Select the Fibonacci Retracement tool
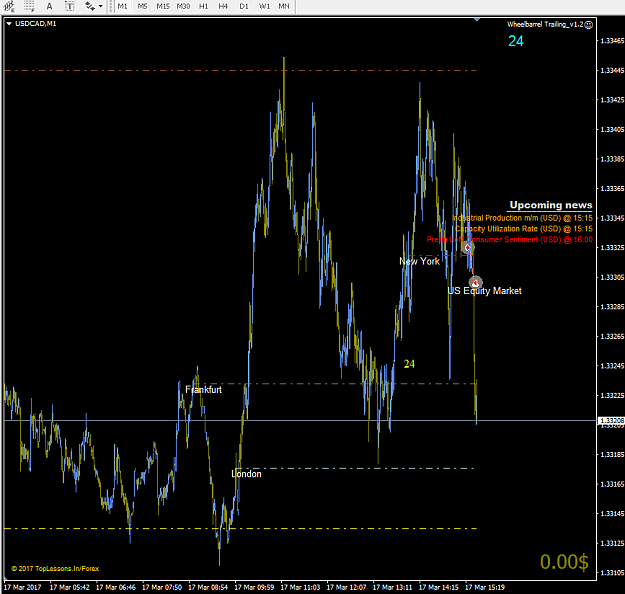 [29, 6]
